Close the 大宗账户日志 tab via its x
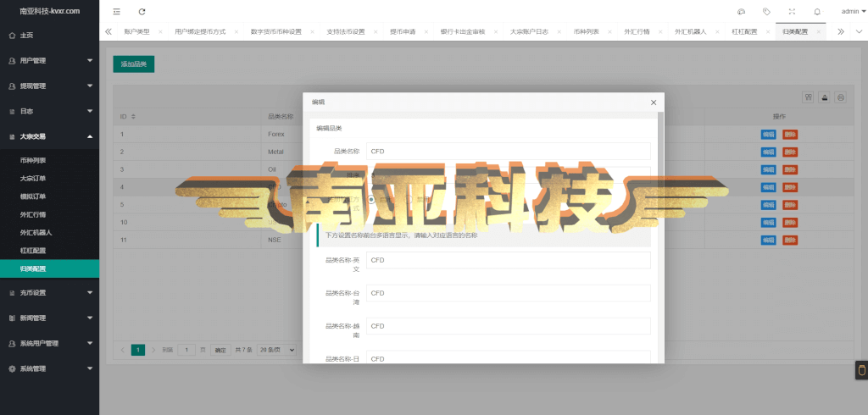The height and width of the screenshot is (415, 868). pyautogui.click(x=559, y=32)
